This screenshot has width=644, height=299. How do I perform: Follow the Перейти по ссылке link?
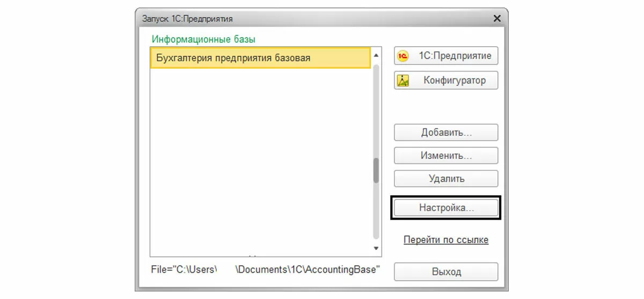tap(446, 240)
